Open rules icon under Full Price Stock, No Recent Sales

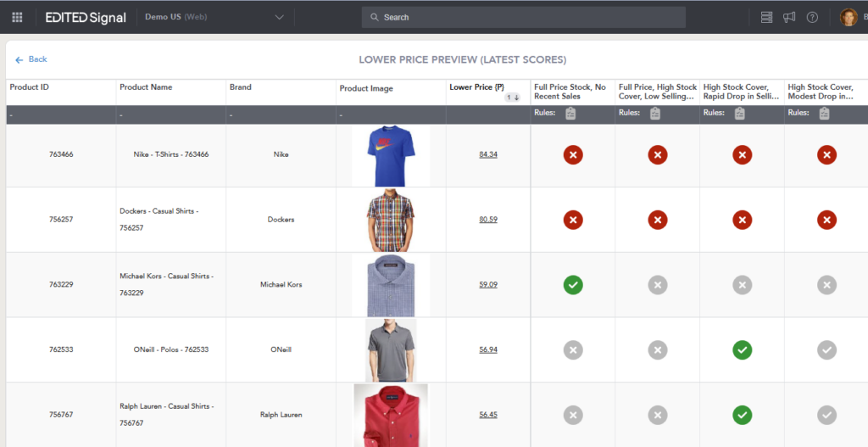point(570,113)
